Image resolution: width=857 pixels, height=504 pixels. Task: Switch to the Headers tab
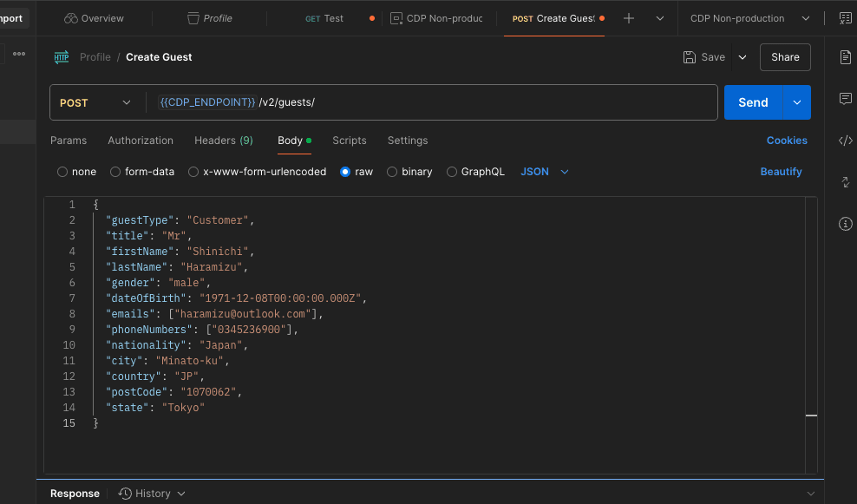coord(223,141)
